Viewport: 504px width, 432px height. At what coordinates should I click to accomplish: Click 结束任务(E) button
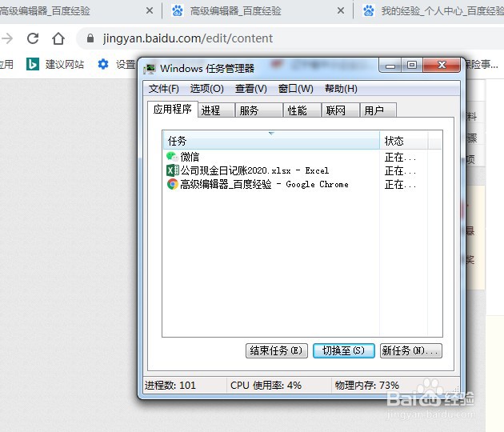tap(277, 350)
